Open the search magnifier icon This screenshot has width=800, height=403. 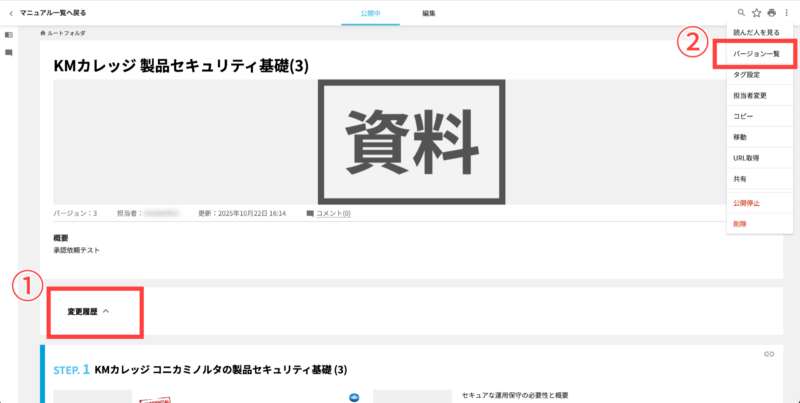click(x=741, y=13)
